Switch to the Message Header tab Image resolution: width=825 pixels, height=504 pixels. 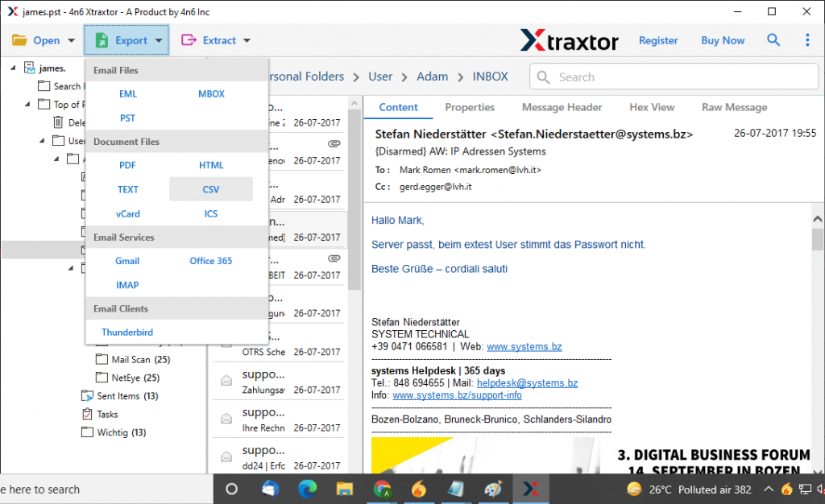pos(562,107)
